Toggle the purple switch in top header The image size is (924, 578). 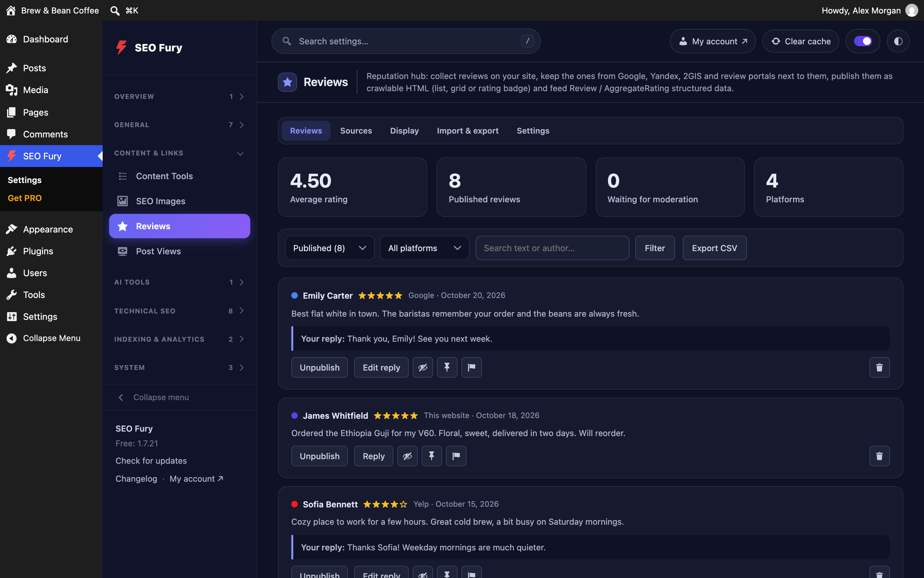[863, 41]
